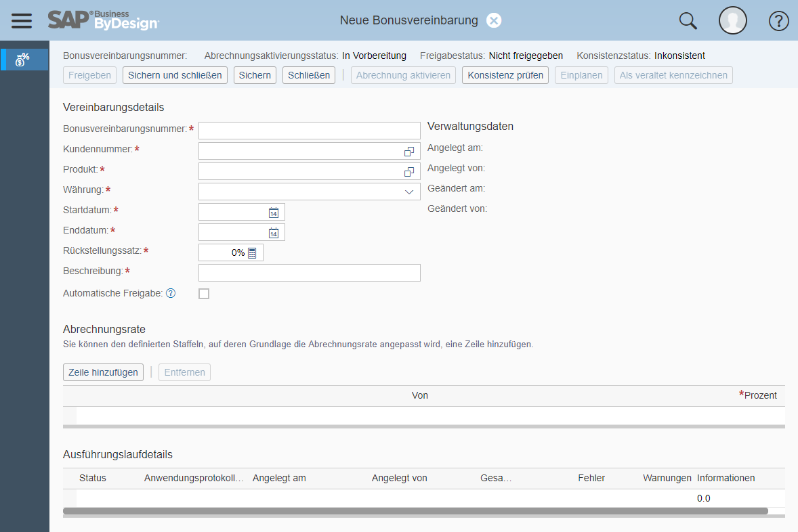Open value help for Kundennummer
Screen dimensions: 798x532
tap(408, 152)
